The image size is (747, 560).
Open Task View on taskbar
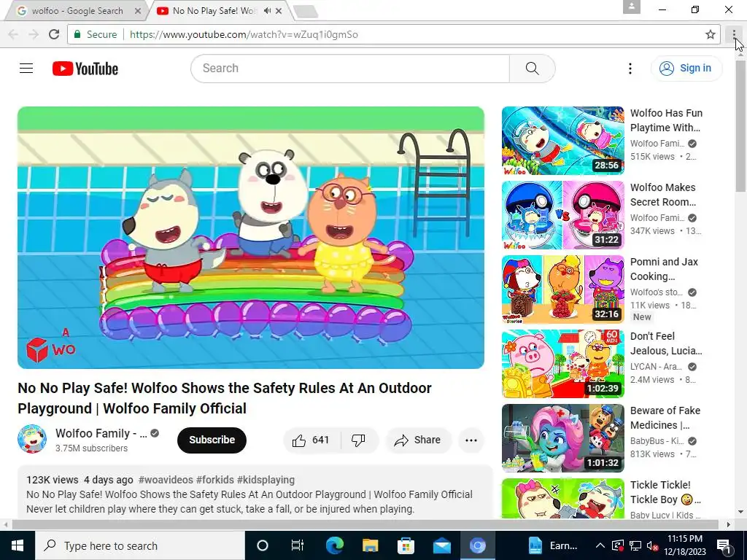pos(298,545)
